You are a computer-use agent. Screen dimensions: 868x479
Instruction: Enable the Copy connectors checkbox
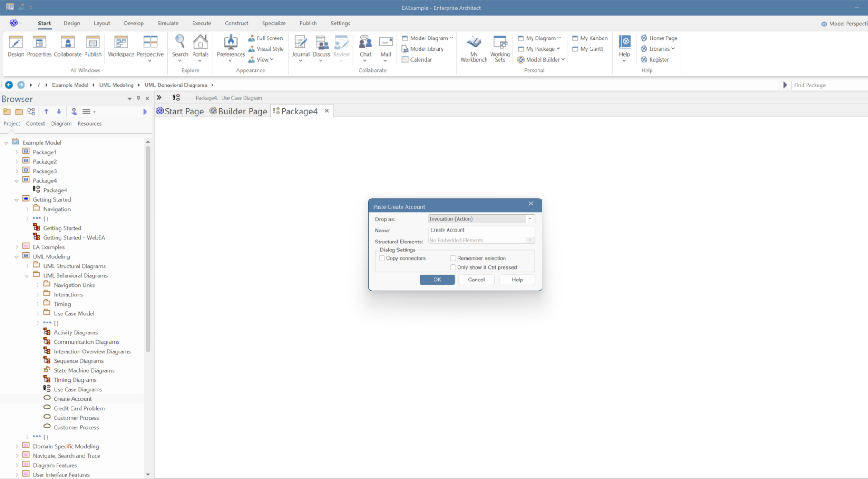click(x=382, y=258)
